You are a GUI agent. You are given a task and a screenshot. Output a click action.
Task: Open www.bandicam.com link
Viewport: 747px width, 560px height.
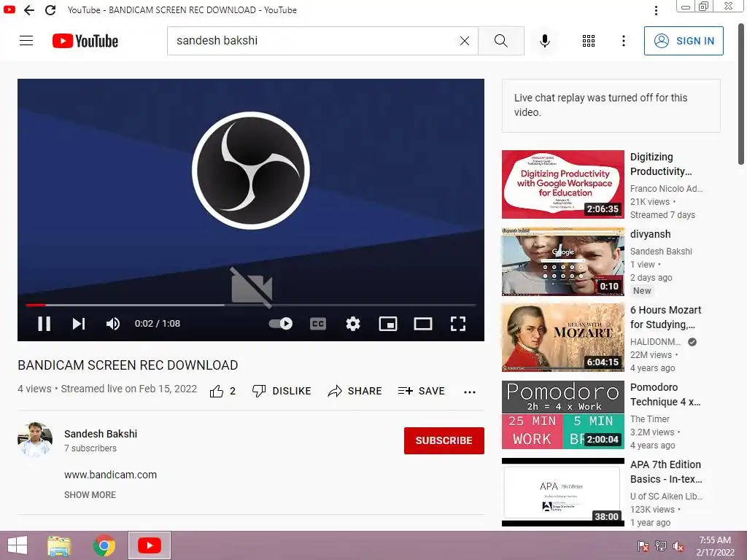point(111,475)
